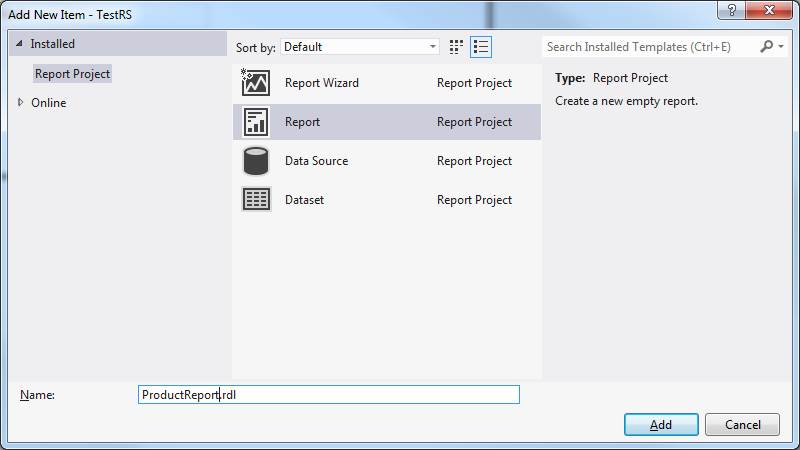
Task: Click the search magnifier icon
Action: pos(767,47)
